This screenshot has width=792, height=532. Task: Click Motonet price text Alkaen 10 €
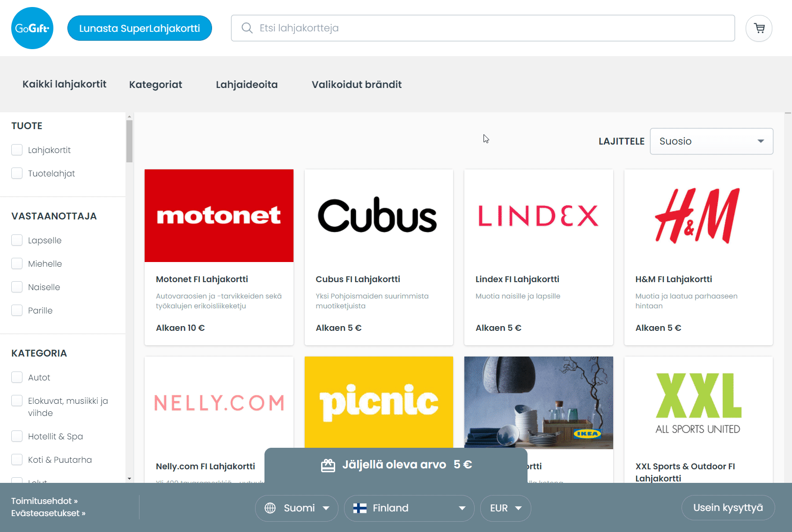[x=180, y=328]
